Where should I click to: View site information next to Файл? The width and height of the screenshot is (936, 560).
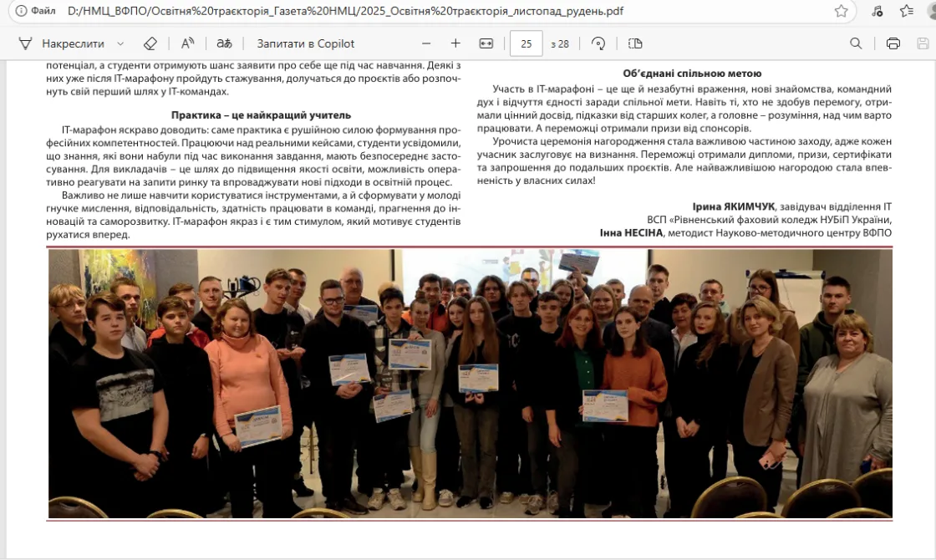pos(21,11)
